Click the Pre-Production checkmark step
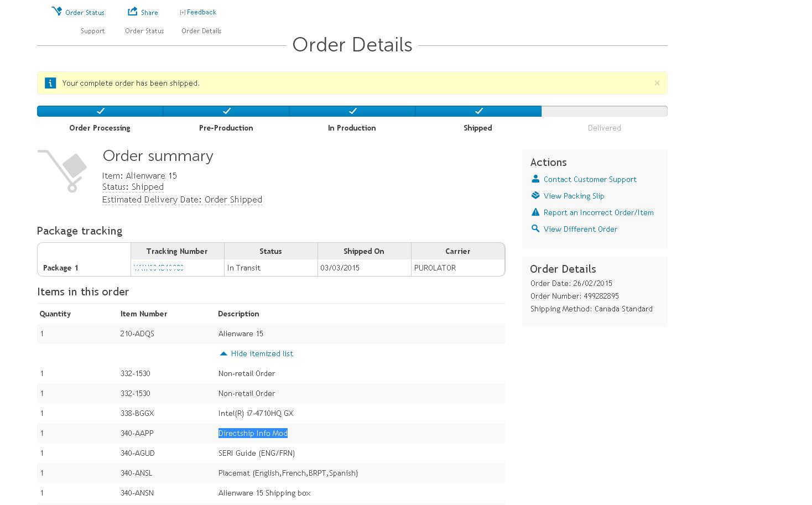Image resolution: width=812 pixels, height=505 pixels. tap(226, 111)
